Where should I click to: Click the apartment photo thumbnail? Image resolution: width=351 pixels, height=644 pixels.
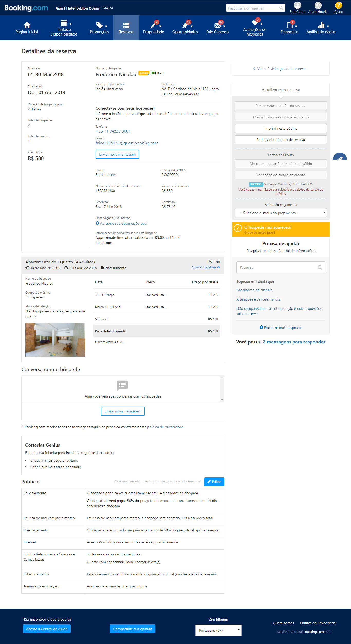pyautogui.click(x=55, y=340)
